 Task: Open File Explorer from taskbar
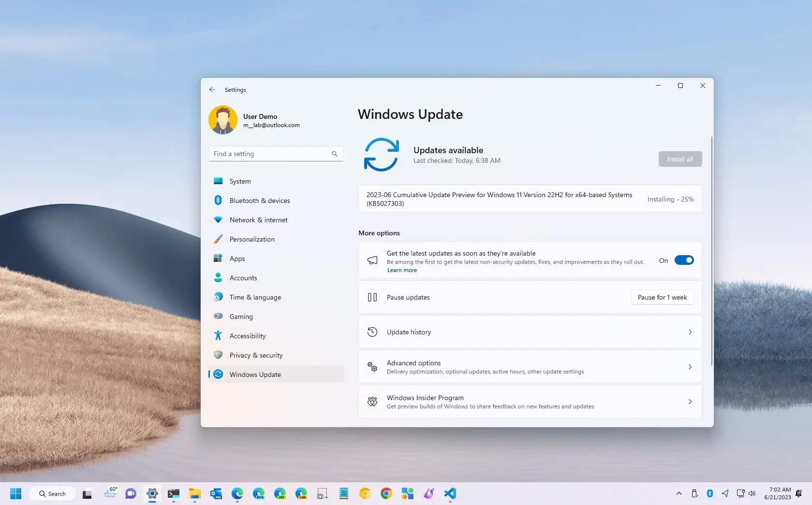[x=195, y=493]
